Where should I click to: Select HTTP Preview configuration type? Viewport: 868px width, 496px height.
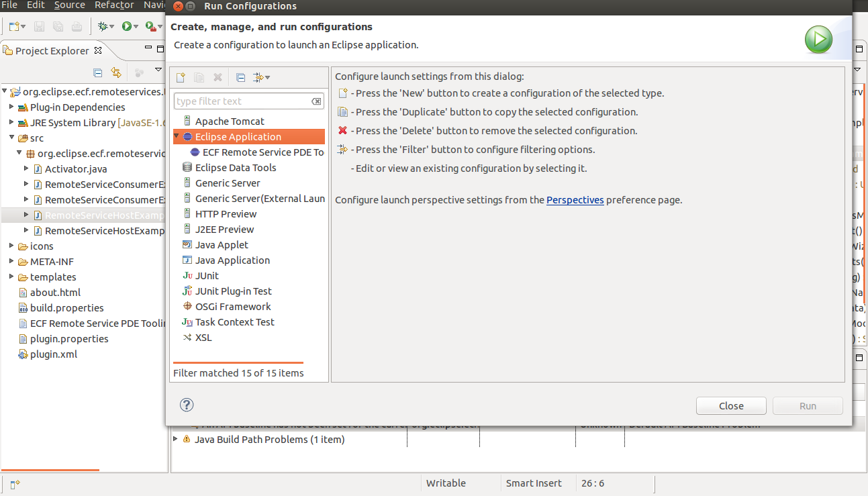226,214
